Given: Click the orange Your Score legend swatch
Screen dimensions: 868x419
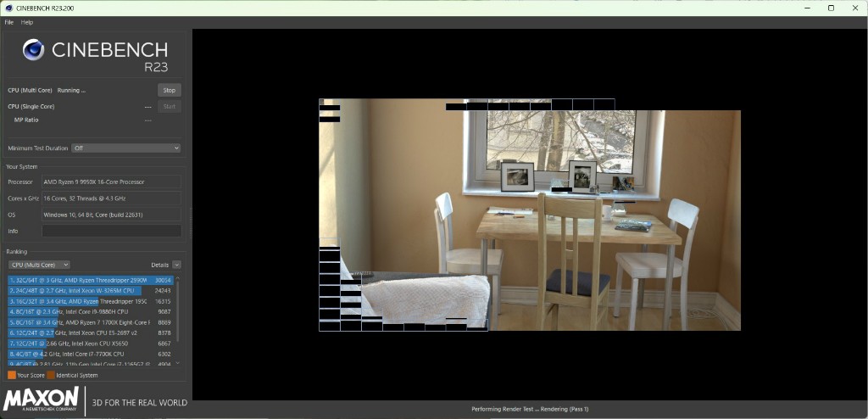Looking at the screenshot, I should (11, 375).
